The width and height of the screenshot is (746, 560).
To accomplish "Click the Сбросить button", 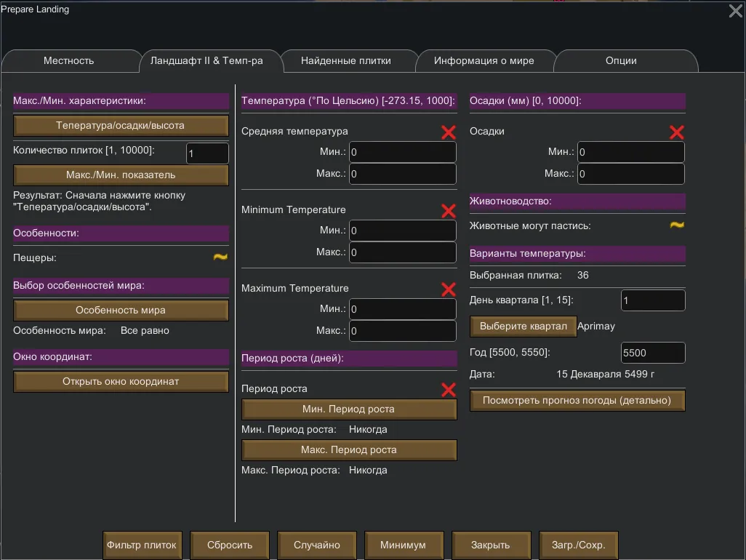I will (x=230, y=545).
